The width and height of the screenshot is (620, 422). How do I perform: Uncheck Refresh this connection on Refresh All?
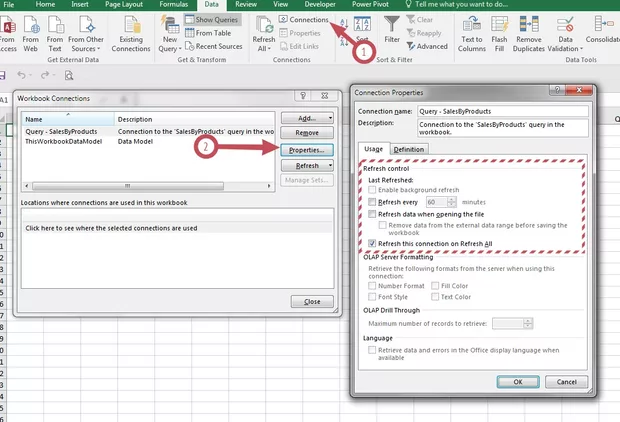372,243
